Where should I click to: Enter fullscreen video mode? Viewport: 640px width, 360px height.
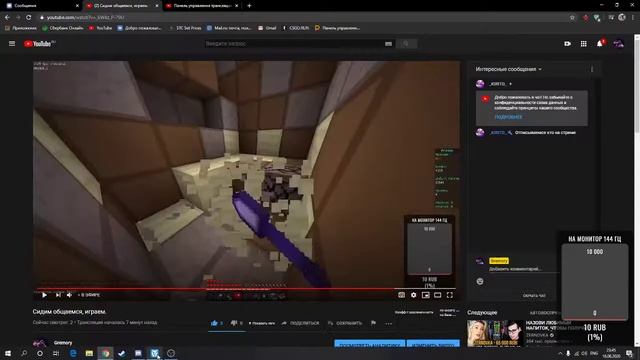[x=449, y=295]
